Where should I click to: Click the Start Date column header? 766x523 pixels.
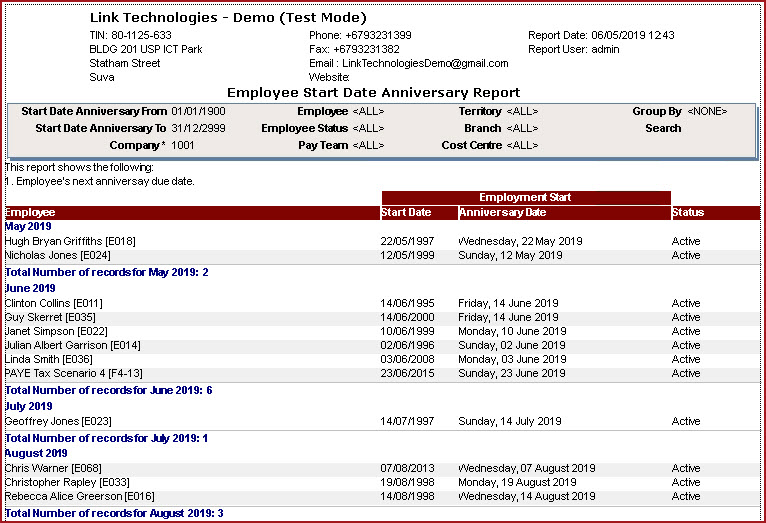click(x=406, y=212)
